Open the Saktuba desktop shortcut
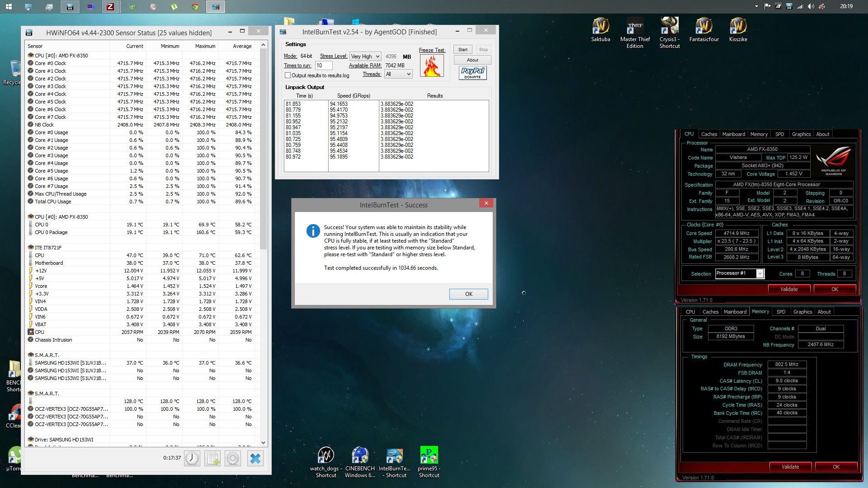868x488 pixels. [x=600, y=29]
